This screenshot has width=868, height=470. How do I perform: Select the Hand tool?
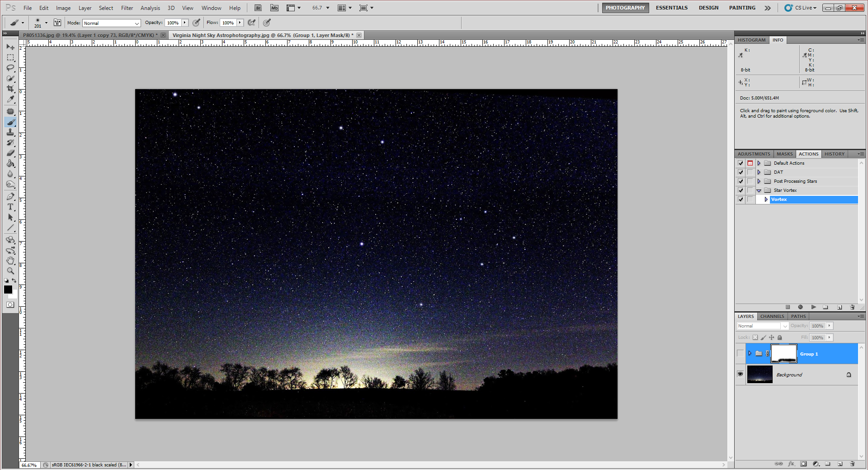(x=10, y=261)
